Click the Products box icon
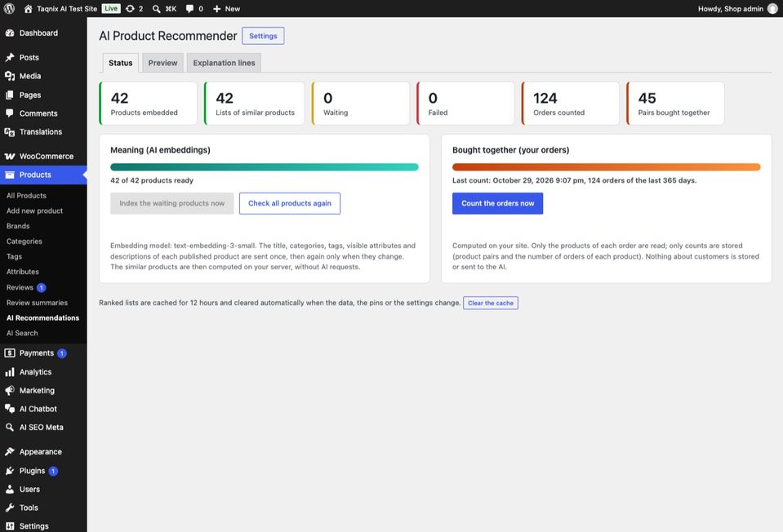This screenshot has height=532, width=783. coord(10,175)
